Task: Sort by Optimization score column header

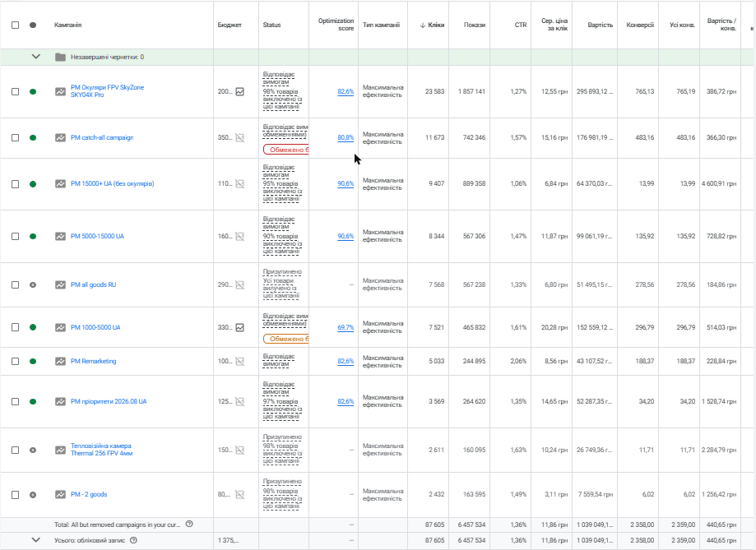Action: (336, 25)
